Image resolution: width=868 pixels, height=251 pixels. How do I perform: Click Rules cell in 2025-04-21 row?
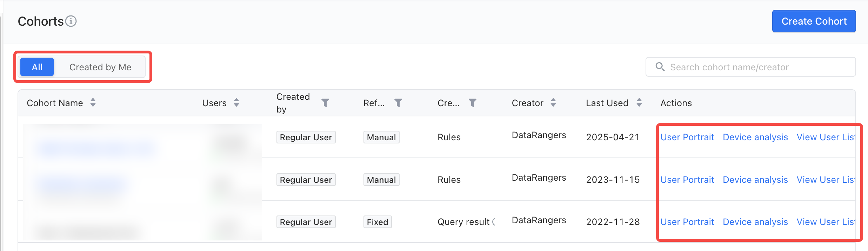[x=449, y=137]
